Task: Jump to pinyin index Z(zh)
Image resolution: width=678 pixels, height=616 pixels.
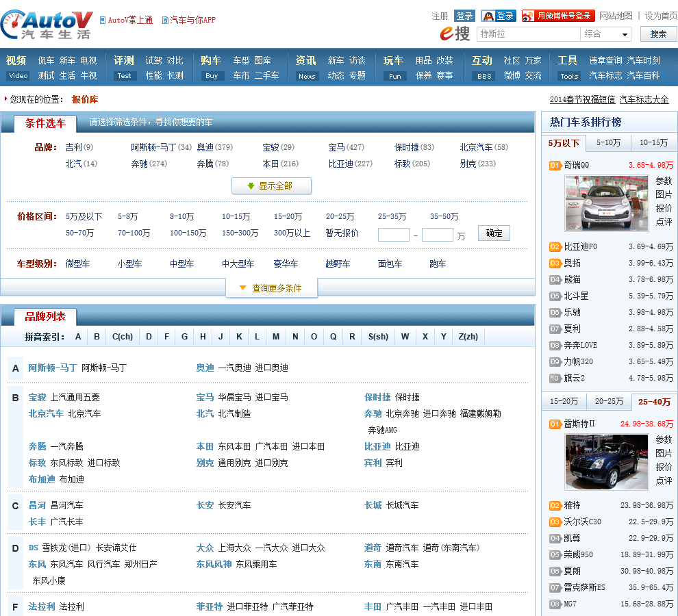Action: click(x=468, y=337)
